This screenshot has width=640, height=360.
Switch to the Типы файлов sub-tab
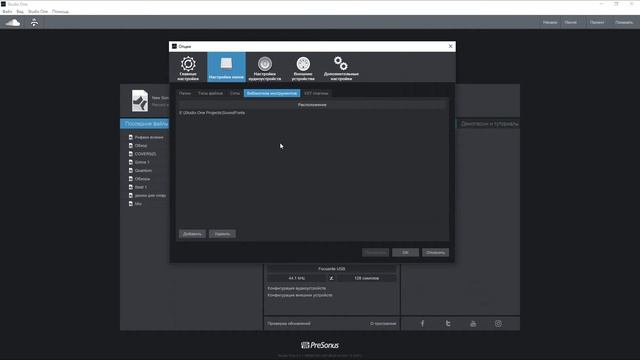(x=210, y=93)
